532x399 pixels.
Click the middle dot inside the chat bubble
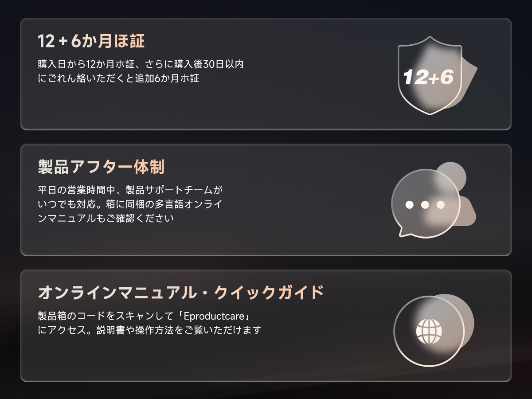(425, 205)
